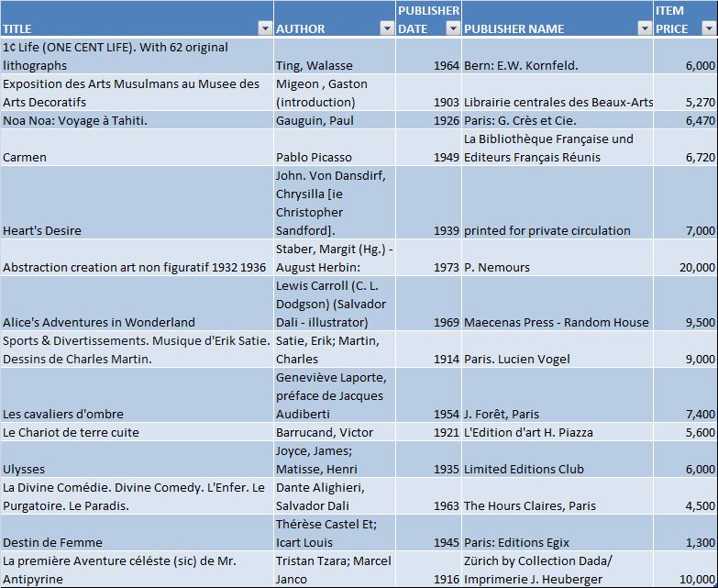The width and height of the screenshot is (718, 588).
Task: Click 'Sports & Divertissements' title cell
Action: point(137,349)
